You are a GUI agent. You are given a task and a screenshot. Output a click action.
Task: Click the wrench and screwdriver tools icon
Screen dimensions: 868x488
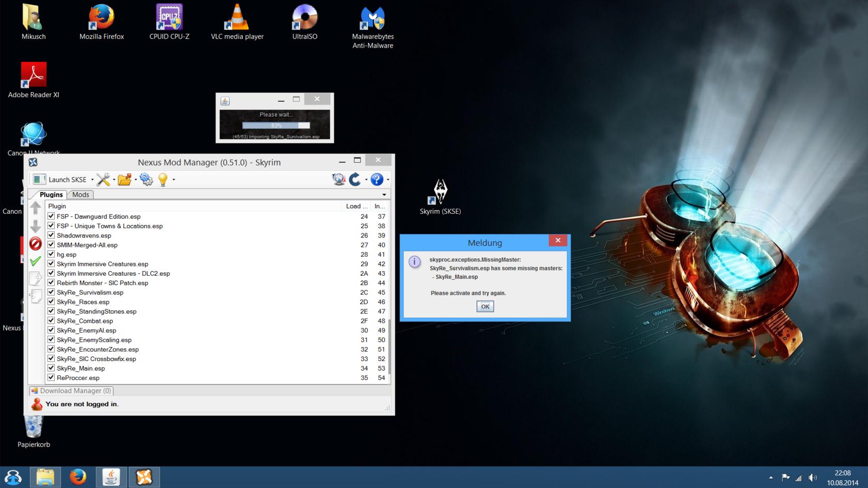(x=103, y=179)
